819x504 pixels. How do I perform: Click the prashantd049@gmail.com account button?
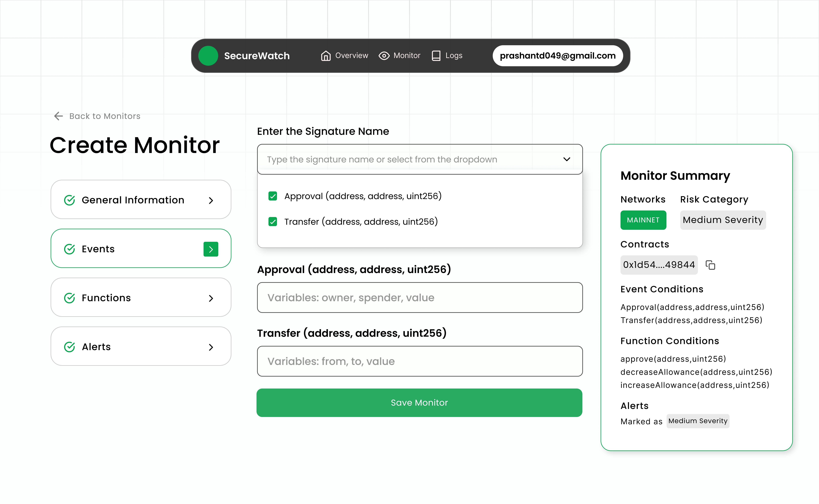pos(558,56)
